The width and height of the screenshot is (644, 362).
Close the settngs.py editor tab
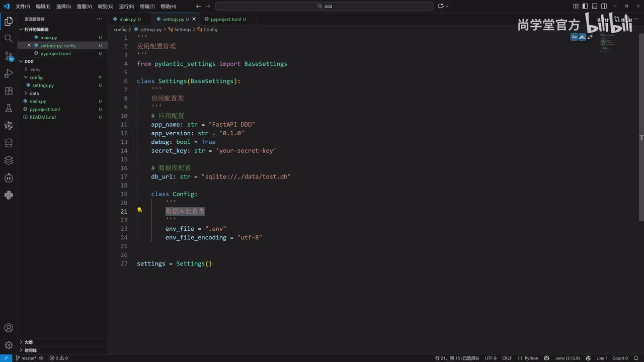(x=194, y=19)
